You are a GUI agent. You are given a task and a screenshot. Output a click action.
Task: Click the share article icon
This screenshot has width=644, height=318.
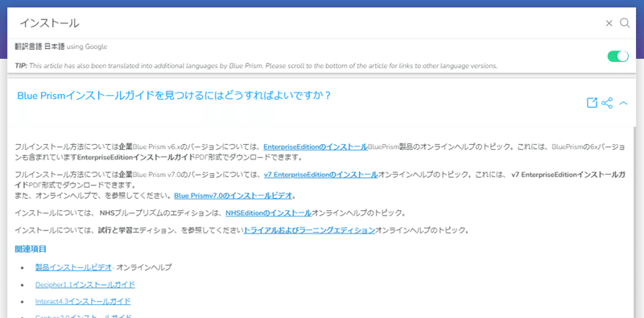pos(607,103)
